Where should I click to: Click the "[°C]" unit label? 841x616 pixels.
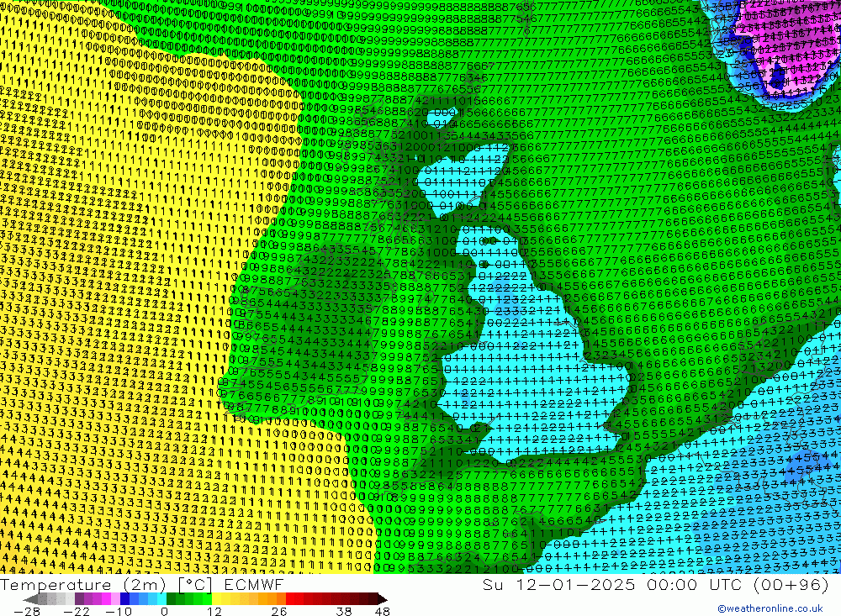click(x=195, y=585)
